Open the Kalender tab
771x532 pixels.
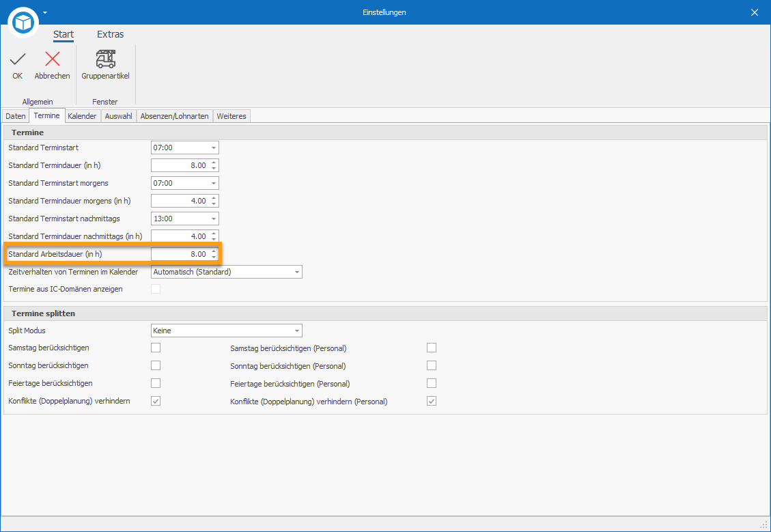coord(82,116)
